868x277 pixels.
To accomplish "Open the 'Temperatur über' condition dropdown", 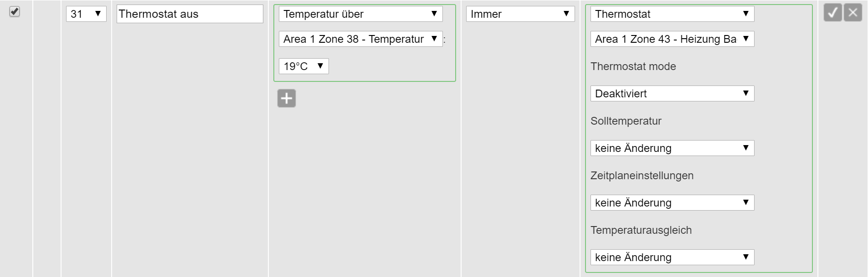I will [360, 14].
